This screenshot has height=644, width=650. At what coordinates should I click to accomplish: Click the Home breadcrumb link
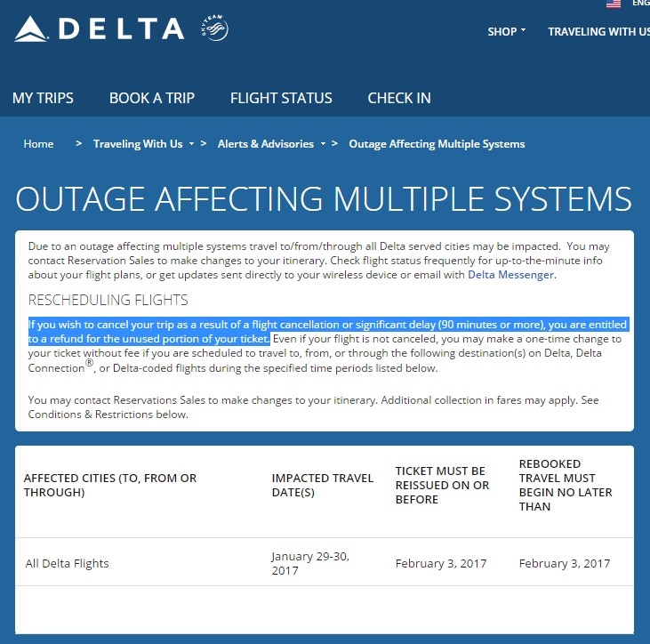click(x=39, y=144)
